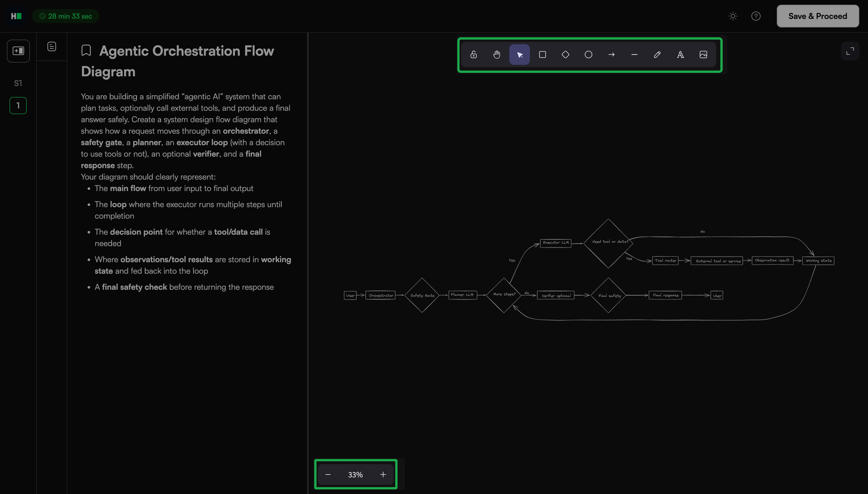The height and width of the screenshot is (494, 868).
Task: Choose the Insert image tool
Action: (x=703, y=55)
